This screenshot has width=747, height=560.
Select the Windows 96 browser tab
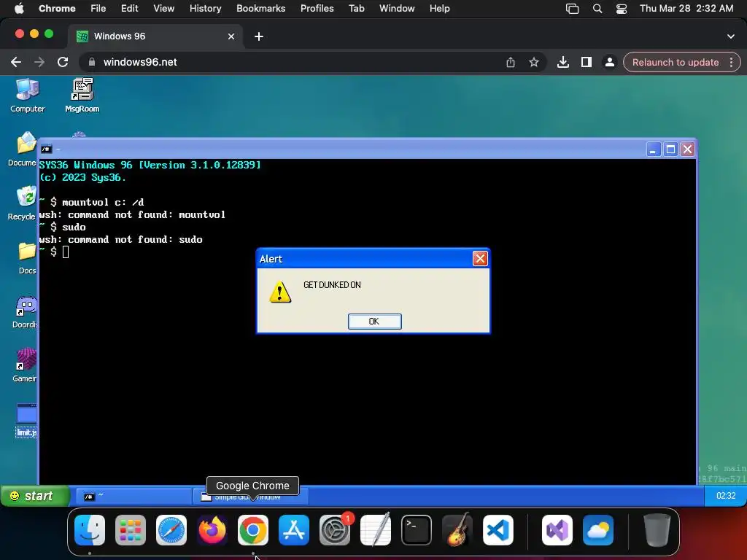(x=155, y=36)
